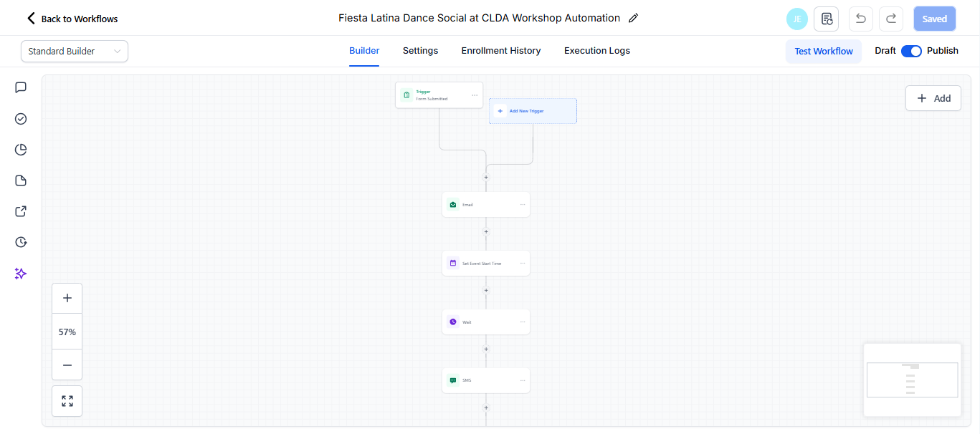Open the Email node options menu
The height and width of the screenshot is (434, 980).
click(x=523, y=205)
